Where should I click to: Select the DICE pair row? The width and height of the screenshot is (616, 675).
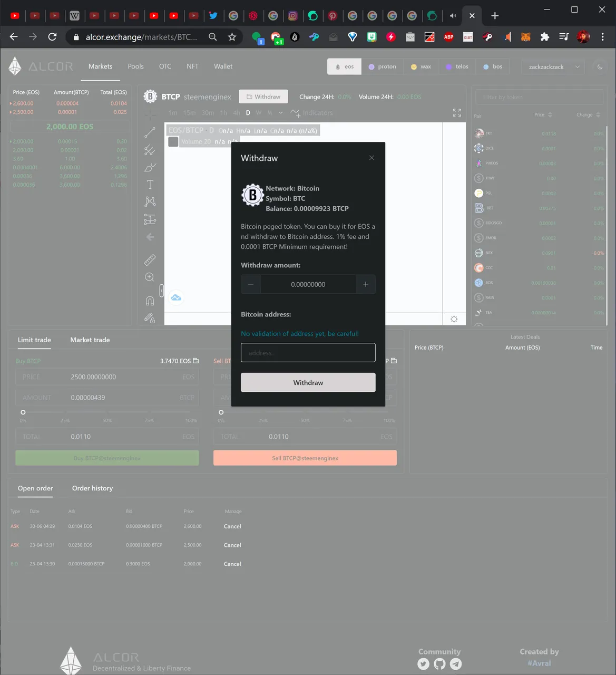pyautogui.click(x=539, y=148)
